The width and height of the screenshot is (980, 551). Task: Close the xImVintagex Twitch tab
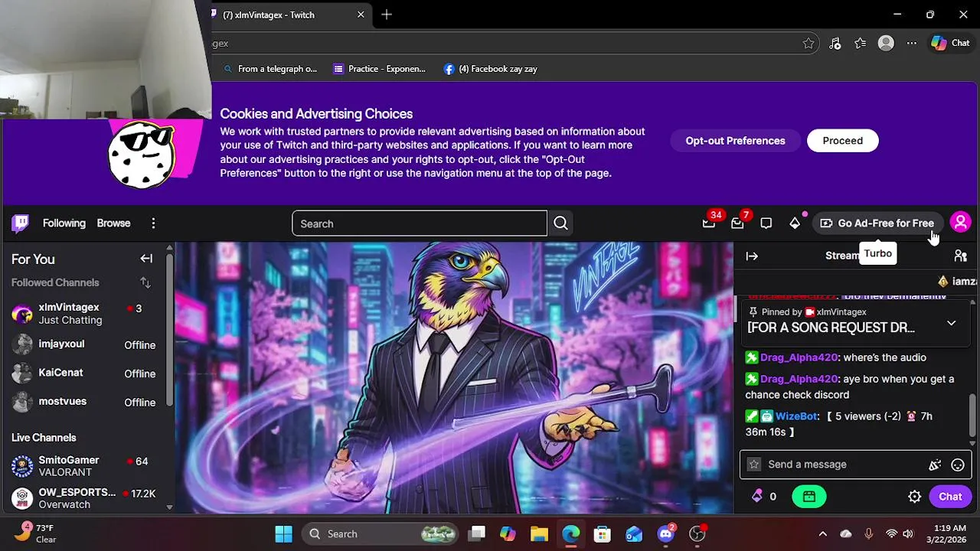click(361, 15)
